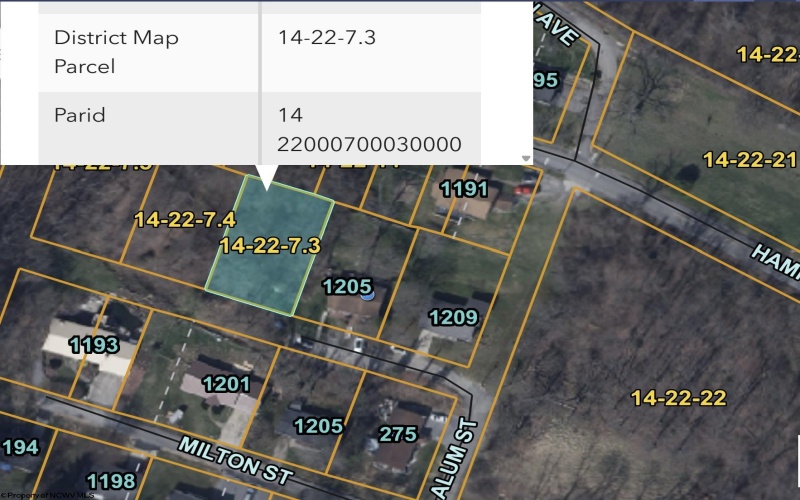Click the highlighted parcel labeled 14-22-7.3
This screenshot has height=500, width=800.
270,245
